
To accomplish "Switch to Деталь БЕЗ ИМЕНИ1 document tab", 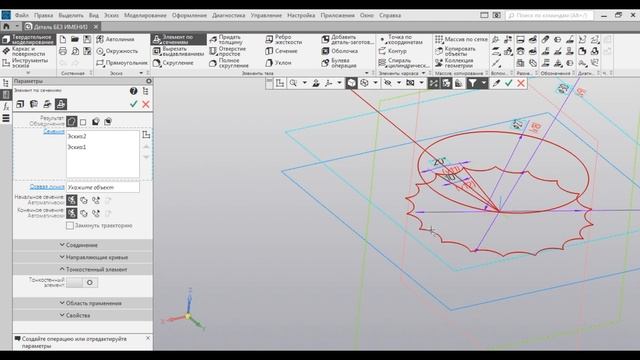I will (61, 27).
